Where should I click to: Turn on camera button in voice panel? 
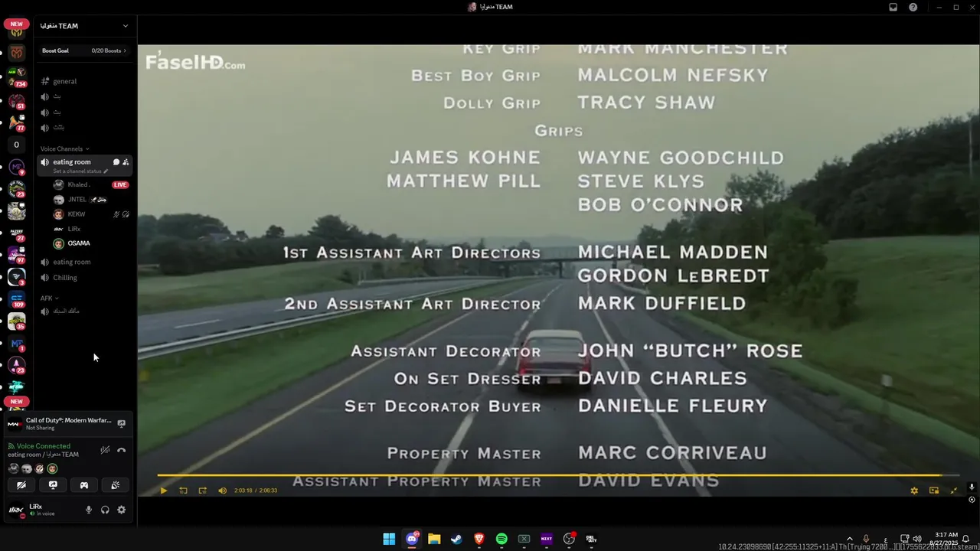pos(21,485)
